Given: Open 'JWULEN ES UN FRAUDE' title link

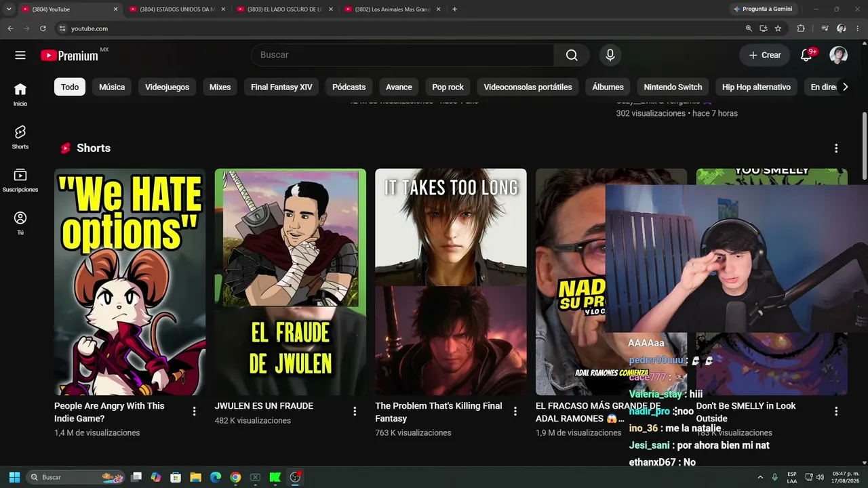Looking at the screenshot, I should click(264, 406).
